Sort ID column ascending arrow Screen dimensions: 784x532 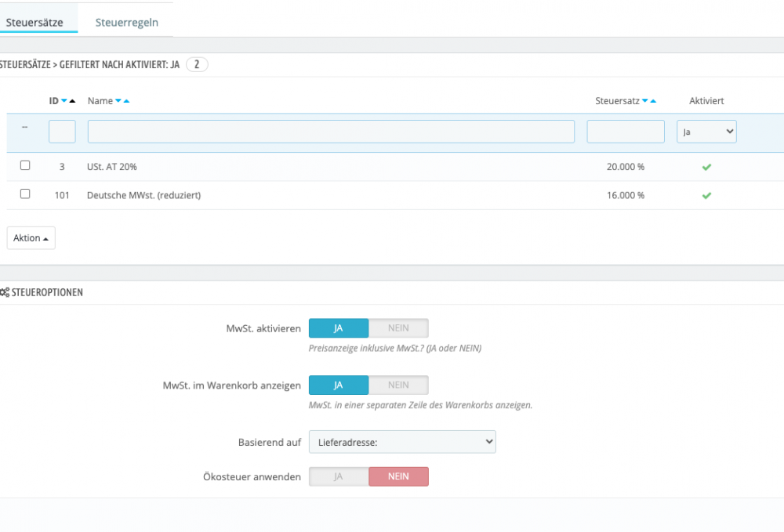tap(72, 101)
